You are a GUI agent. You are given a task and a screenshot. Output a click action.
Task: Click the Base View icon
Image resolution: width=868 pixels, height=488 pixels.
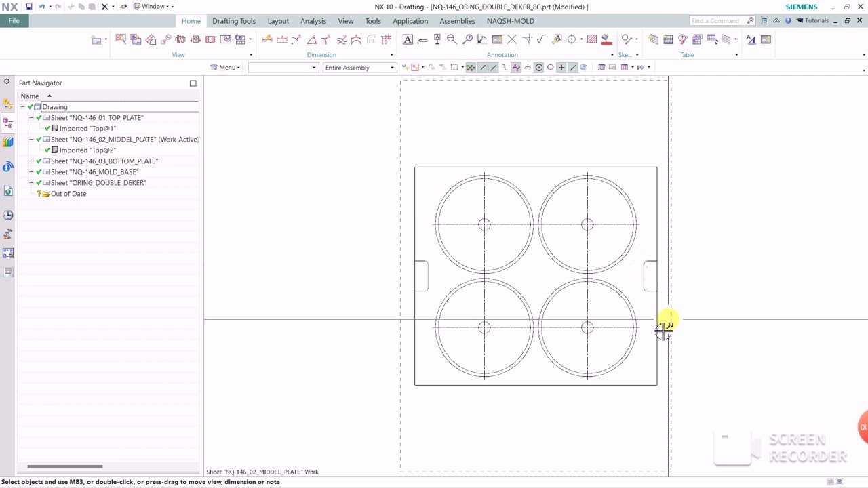136,39
